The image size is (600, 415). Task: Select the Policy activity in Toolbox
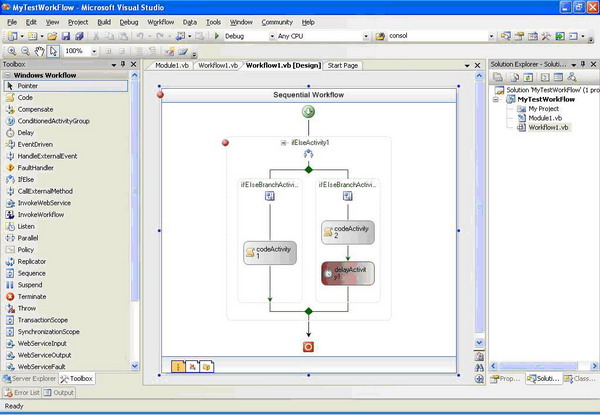point(26,250)
